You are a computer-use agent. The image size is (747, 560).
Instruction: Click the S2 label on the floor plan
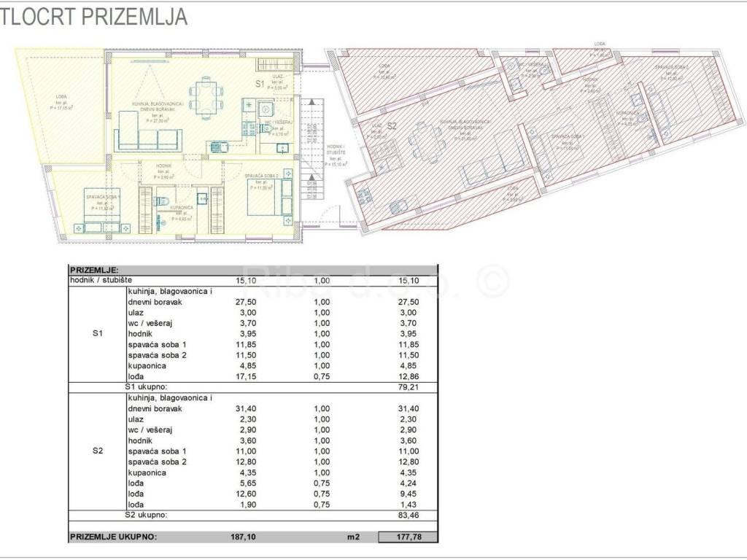pyautogui.click(x=392, y=126)
